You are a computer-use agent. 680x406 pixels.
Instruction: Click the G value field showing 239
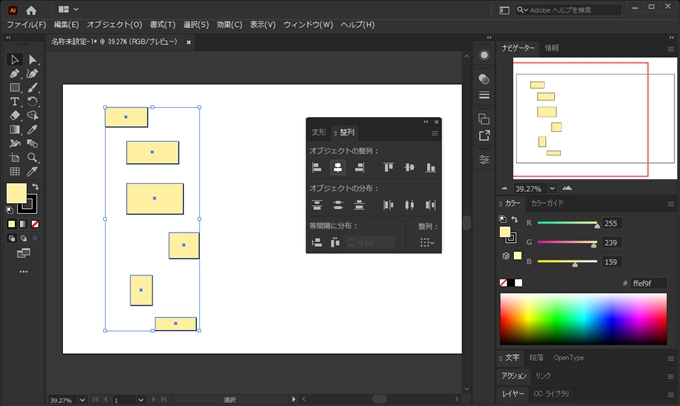tap(611, 243)
